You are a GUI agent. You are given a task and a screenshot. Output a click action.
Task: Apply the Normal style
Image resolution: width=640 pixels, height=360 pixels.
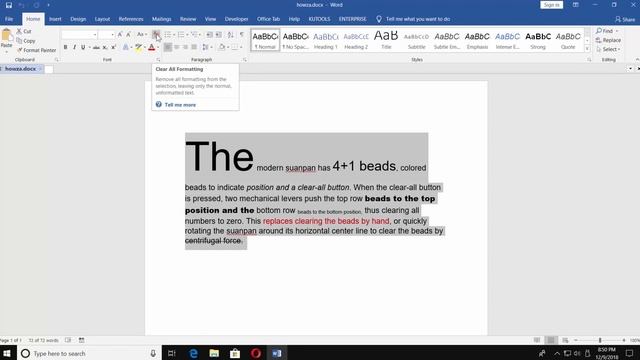coord(265,40)
